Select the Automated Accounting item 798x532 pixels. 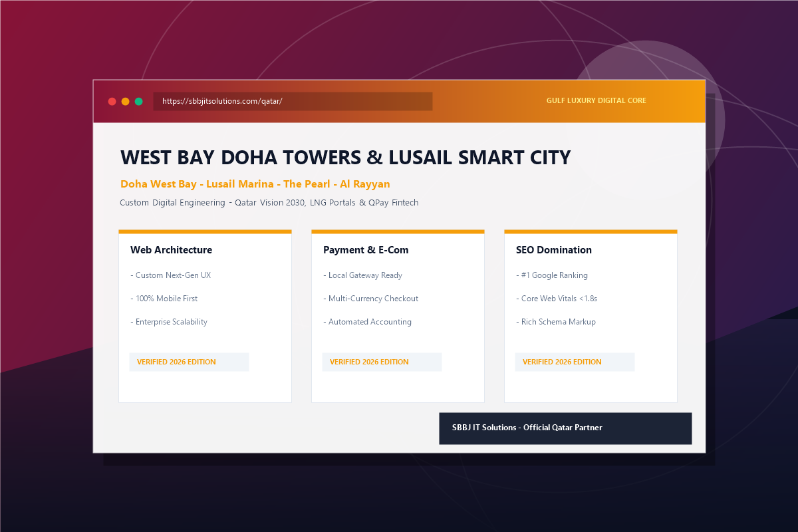pyautogui.click(x=368, y=322)
